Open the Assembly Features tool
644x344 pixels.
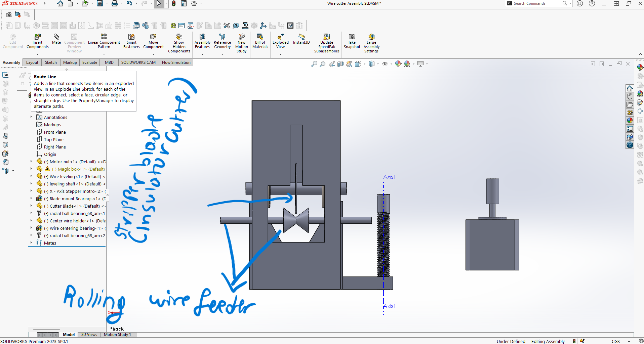pos(202,41)
